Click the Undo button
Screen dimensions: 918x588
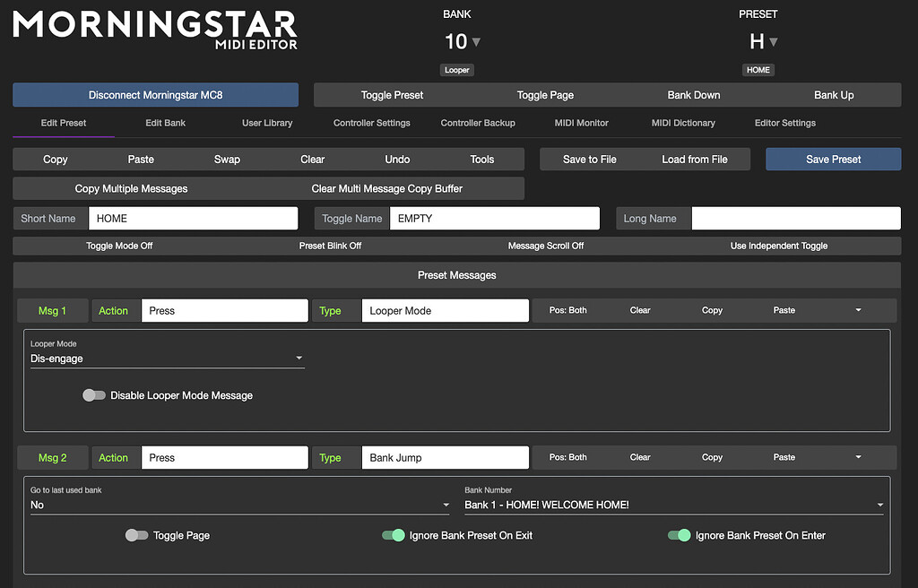point(397,159)
